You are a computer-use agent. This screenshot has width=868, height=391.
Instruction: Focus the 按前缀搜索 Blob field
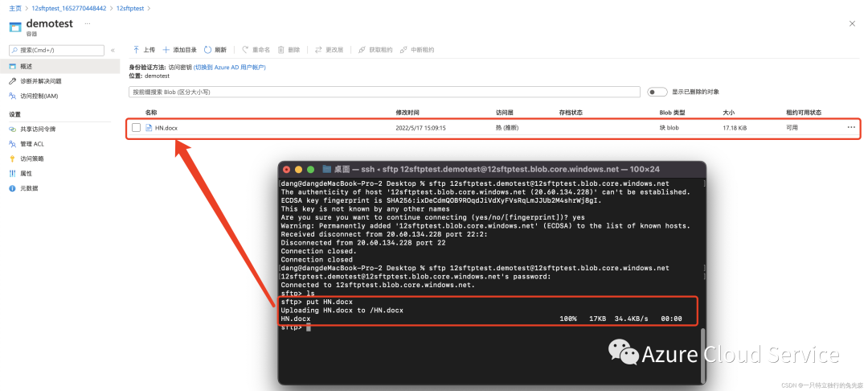[x=384, y=92]
